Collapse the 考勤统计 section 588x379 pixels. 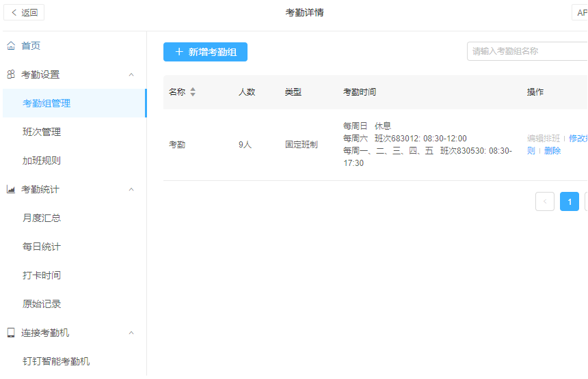pos(131,189)
